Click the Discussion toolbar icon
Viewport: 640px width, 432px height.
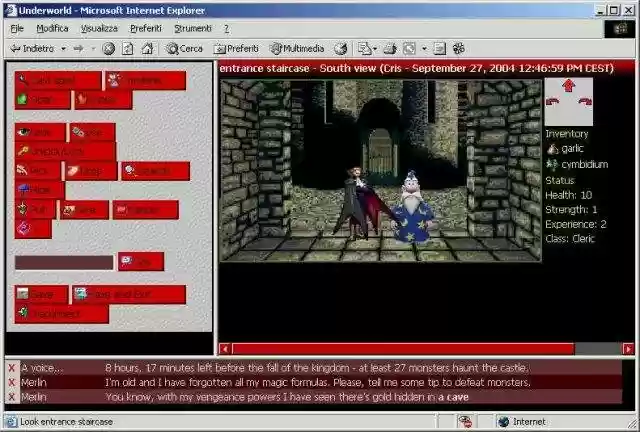[439, 49]
